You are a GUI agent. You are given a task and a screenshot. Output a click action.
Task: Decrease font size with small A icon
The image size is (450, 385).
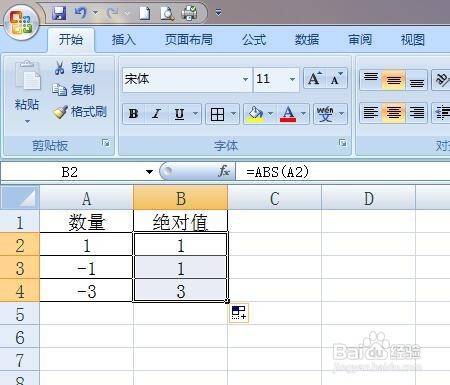pos(336,79)
